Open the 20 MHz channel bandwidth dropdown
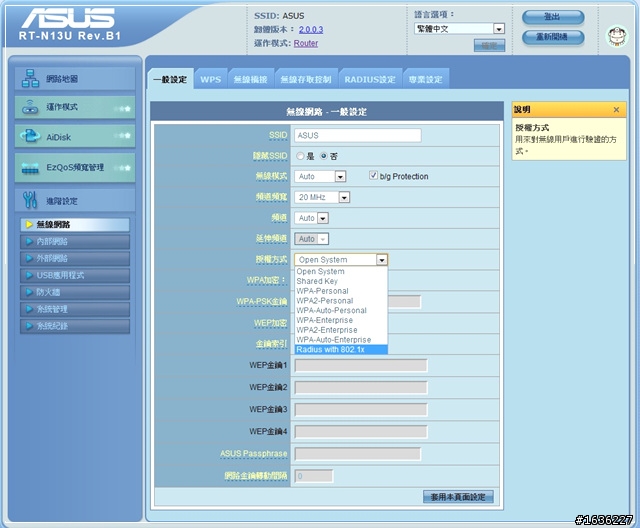The height and width of the screenshot is (528, 640). click(x=322, y=197)
